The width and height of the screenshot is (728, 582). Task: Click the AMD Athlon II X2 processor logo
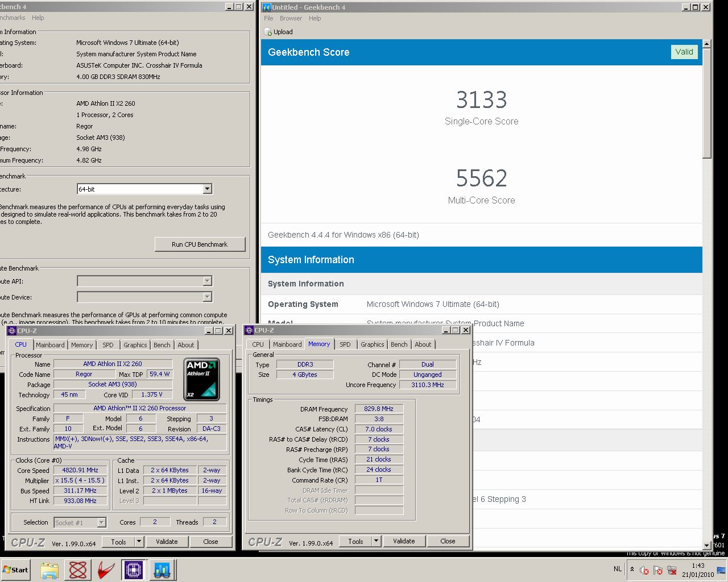click(x=202, y=379)
